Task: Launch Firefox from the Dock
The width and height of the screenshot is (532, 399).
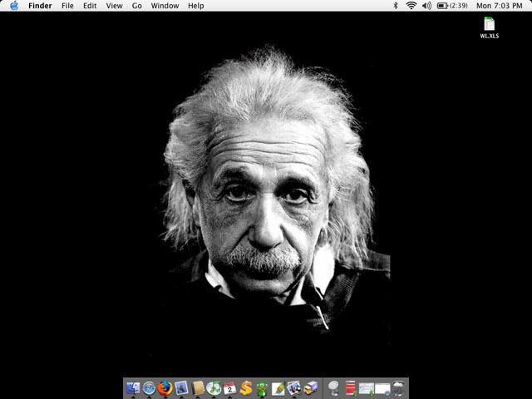Action: (165, 388)
